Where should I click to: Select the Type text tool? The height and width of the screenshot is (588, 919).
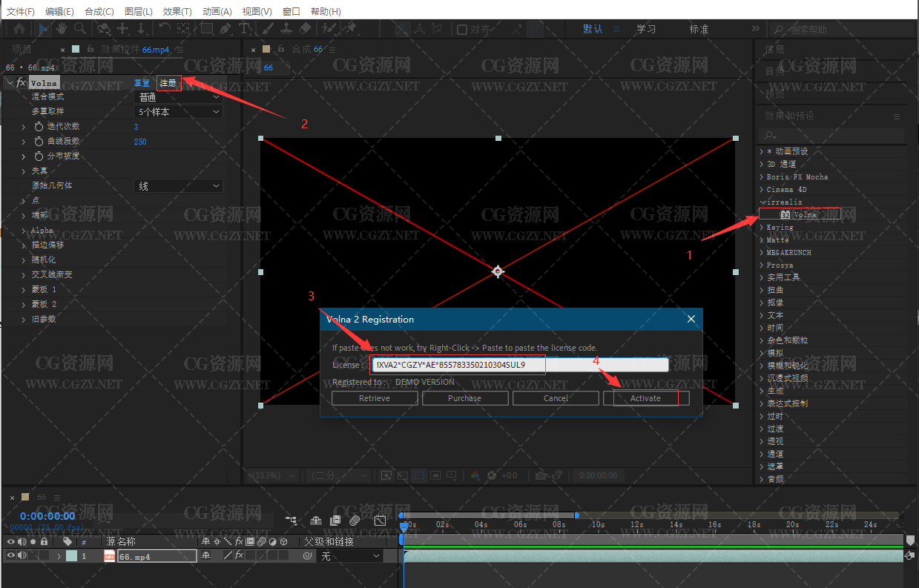point(244,29)
